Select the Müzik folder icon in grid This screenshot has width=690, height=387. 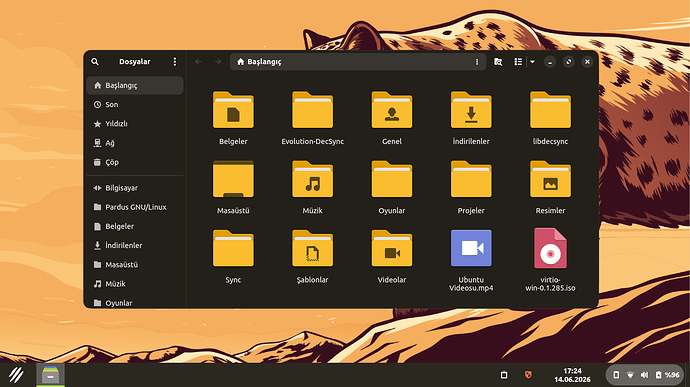[x=312, y=179]
